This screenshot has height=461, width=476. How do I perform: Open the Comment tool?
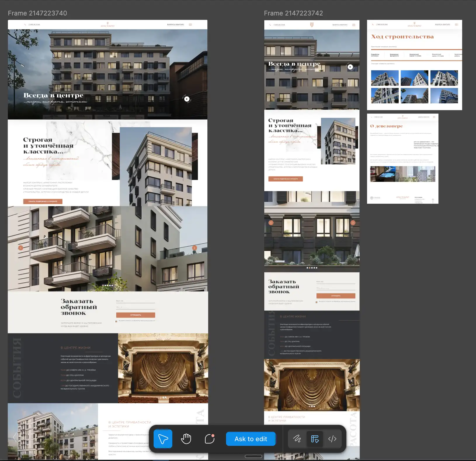coord(210,439)
